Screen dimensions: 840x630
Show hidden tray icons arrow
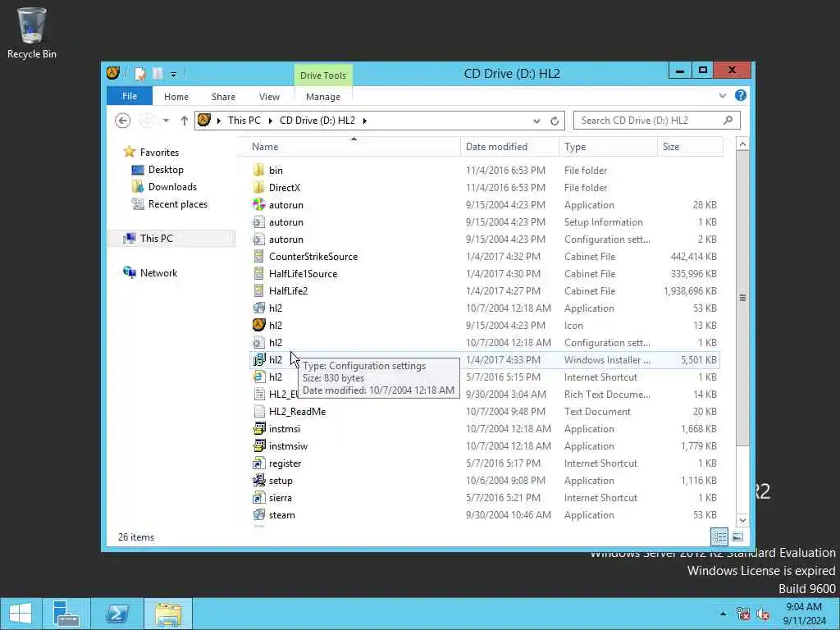[723, 614]
